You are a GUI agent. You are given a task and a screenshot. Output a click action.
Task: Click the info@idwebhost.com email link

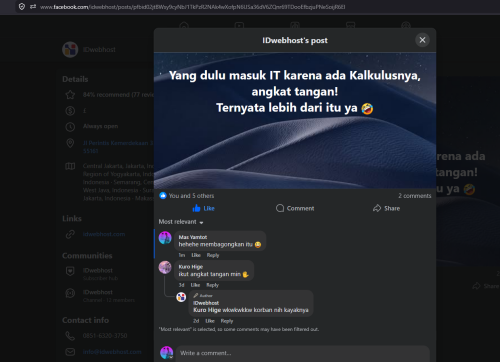[112, 352]
